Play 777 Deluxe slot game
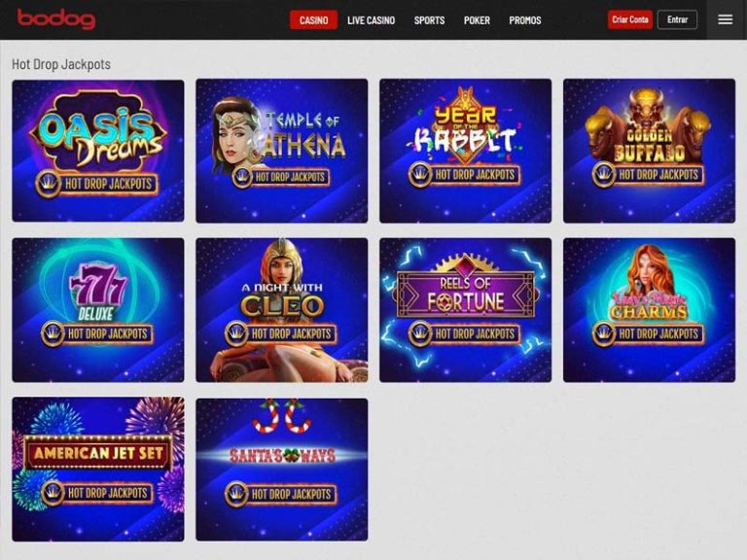747x560 pixels. [x=98, y=310]
